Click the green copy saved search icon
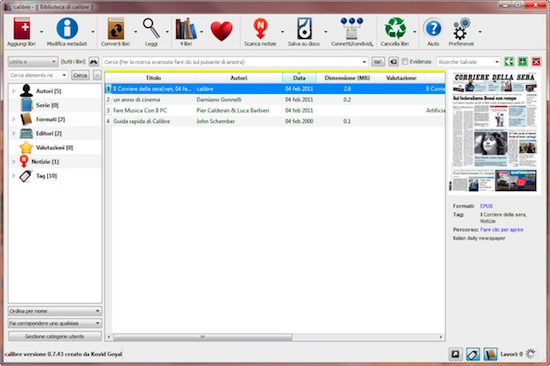 click(x=509, y=62)
